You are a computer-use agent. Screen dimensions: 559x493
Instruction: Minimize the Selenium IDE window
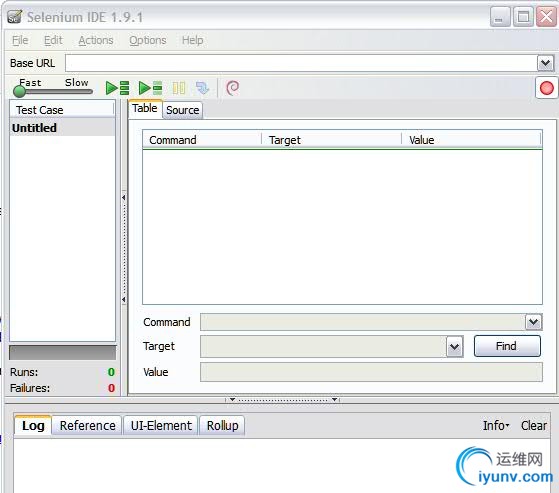coord(500,16)
